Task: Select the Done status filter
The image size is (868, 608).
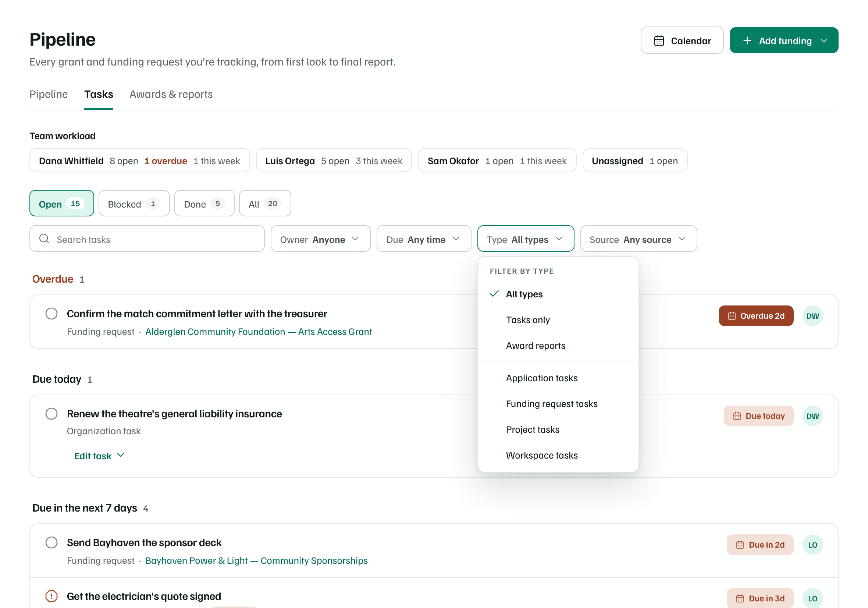Action: [x=204, y=204]
